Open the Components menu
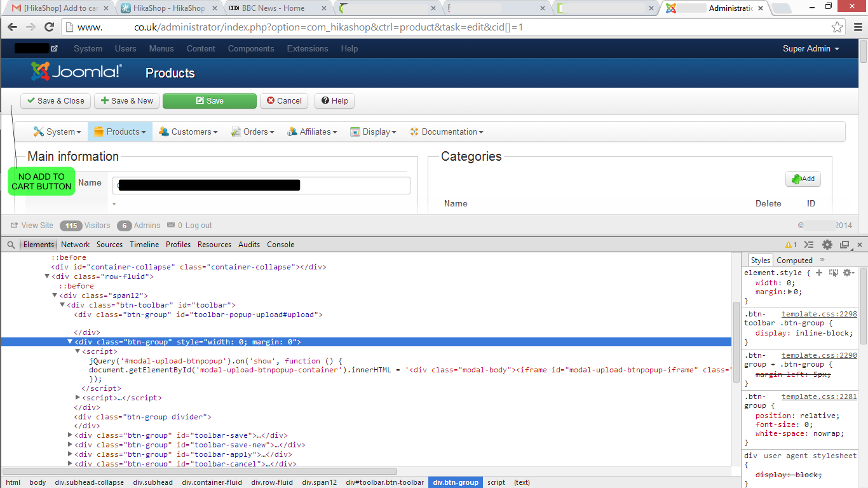Viewport: 868px width, 488px height. (251, 49)
